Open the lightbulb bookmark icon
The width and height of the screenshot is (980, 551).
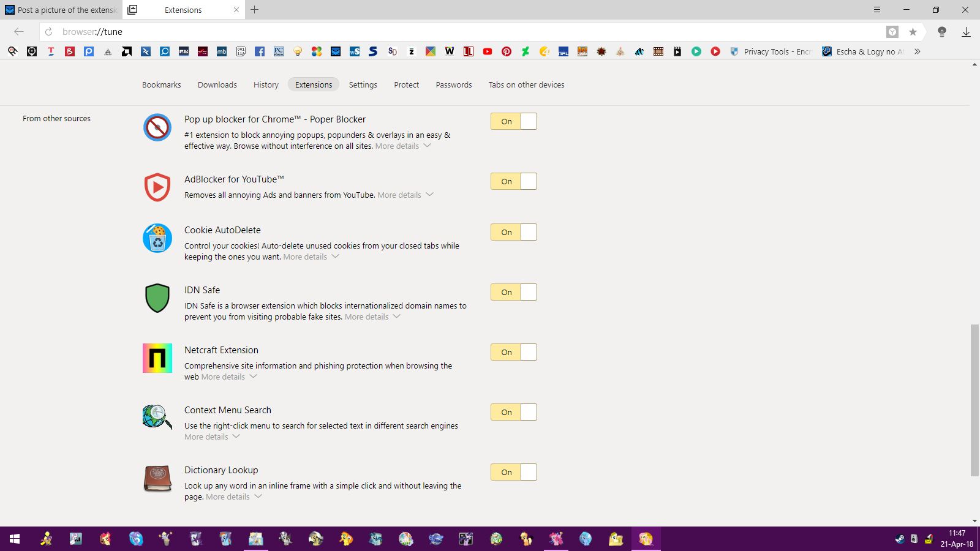coord(298,51)
